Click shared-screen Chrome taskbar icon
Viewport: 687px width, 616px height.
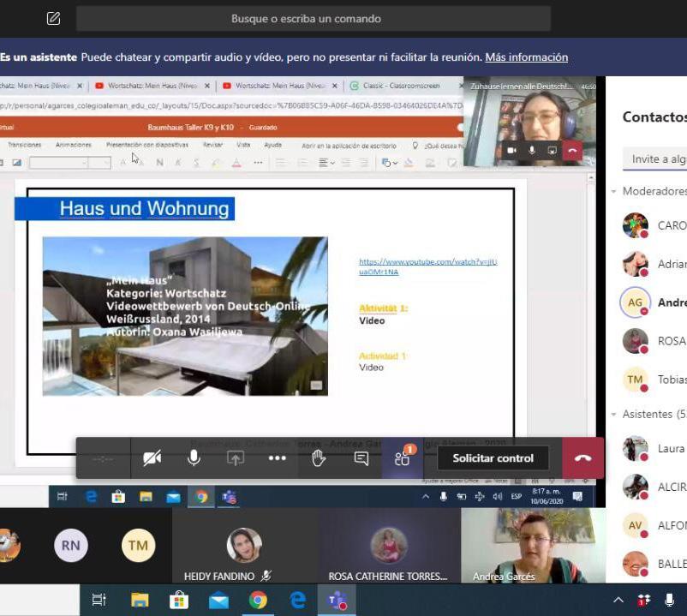click(x=201, y=497)
